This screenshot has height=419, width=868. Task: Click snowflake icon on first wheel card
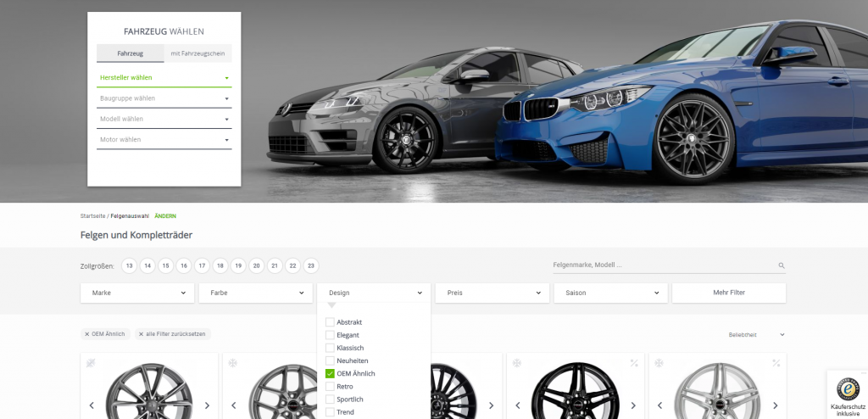tap(91, 362)
